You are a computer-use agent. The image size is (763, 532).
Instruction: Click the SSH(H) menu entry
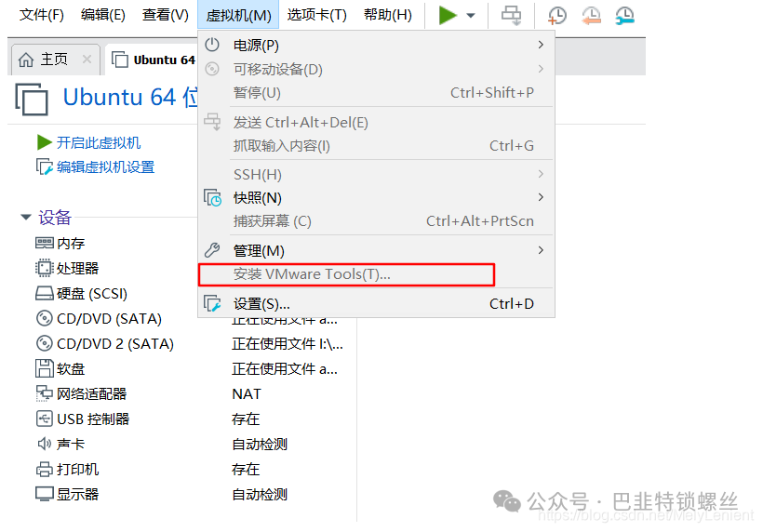pyautogui.click(x=376, y=175)
